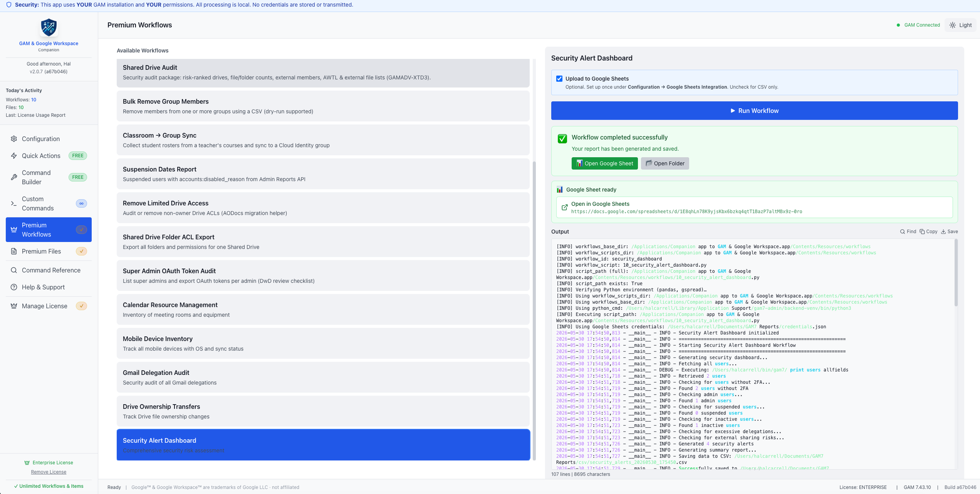Click the Enterprise License crown icon
The height and width of the screenshot is (494, 980).
[27, 463]
